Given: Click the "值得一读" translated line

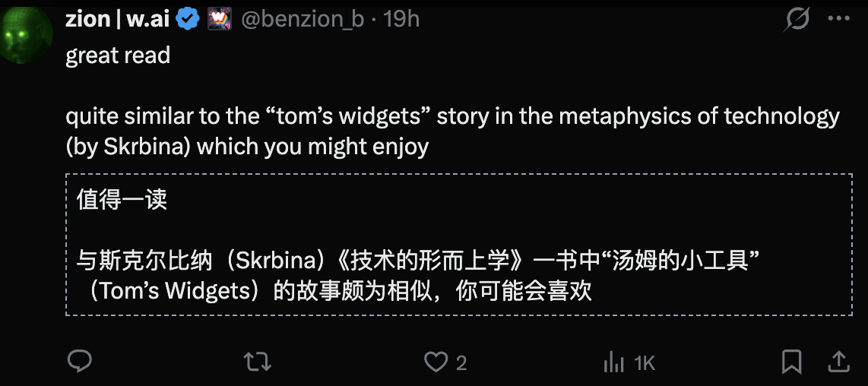Looking at the screenshot, I should (122, 200).
